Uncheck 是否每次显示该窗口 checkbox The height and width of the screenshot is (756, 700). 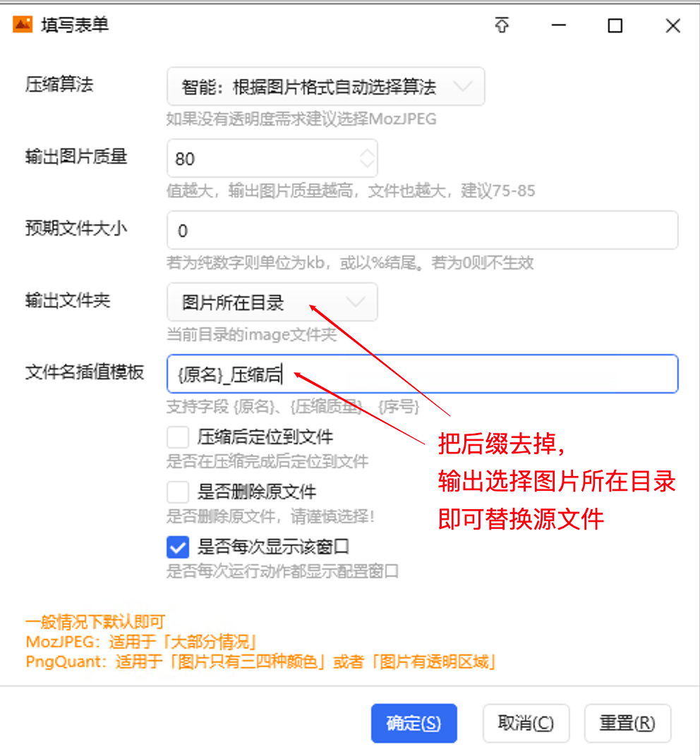coord(178,547)
